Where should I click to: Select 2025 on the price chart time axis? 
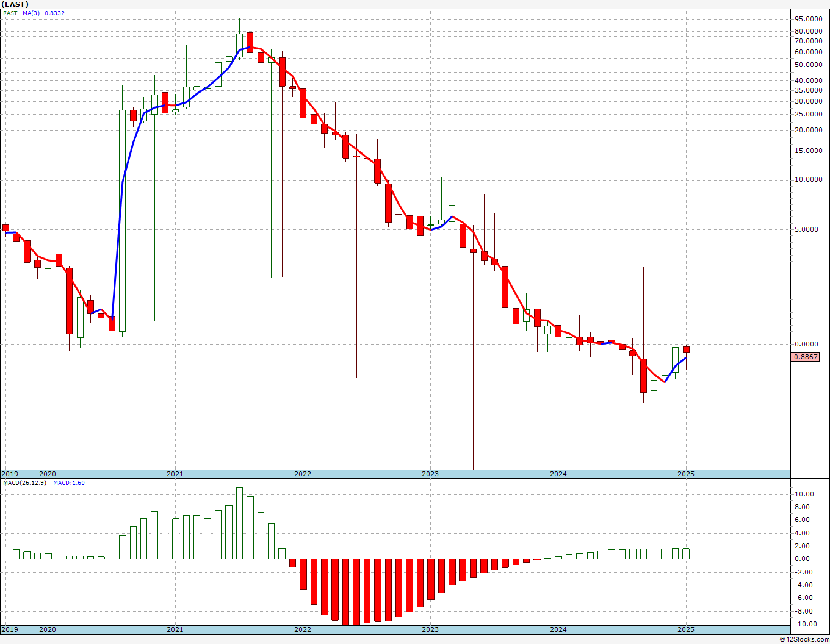click(686, 474)
